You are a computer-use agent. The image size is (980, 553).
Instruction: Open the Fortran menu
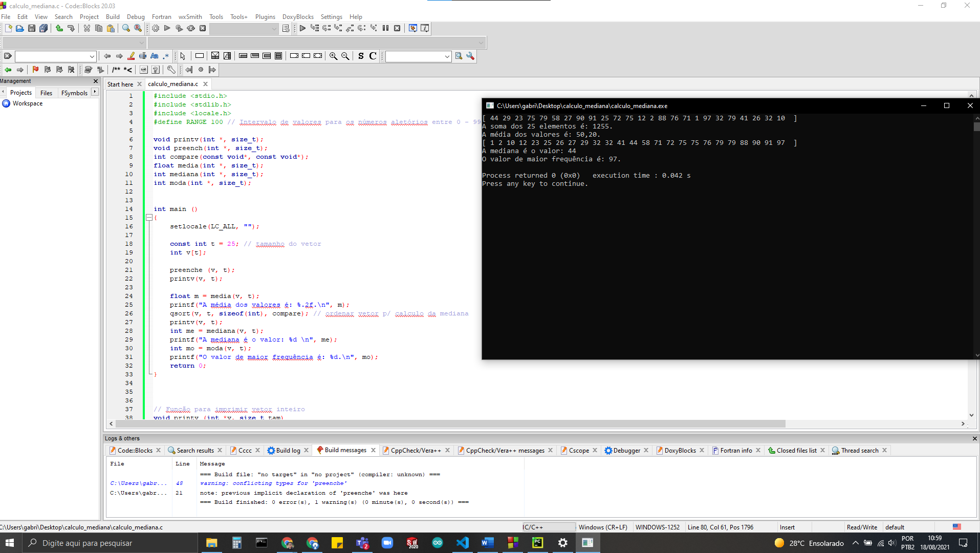coord(162,16)
